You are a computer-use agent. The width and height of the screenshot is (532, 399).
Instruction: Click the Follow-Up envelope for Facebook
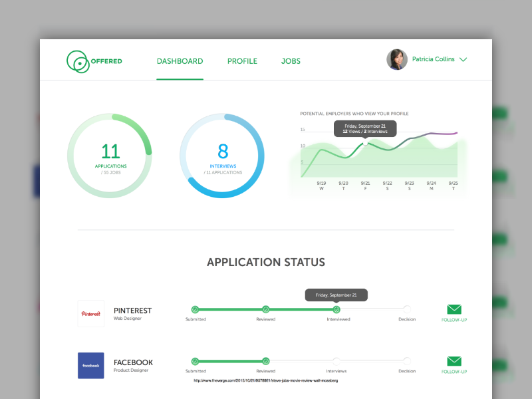tap(454, 362)
